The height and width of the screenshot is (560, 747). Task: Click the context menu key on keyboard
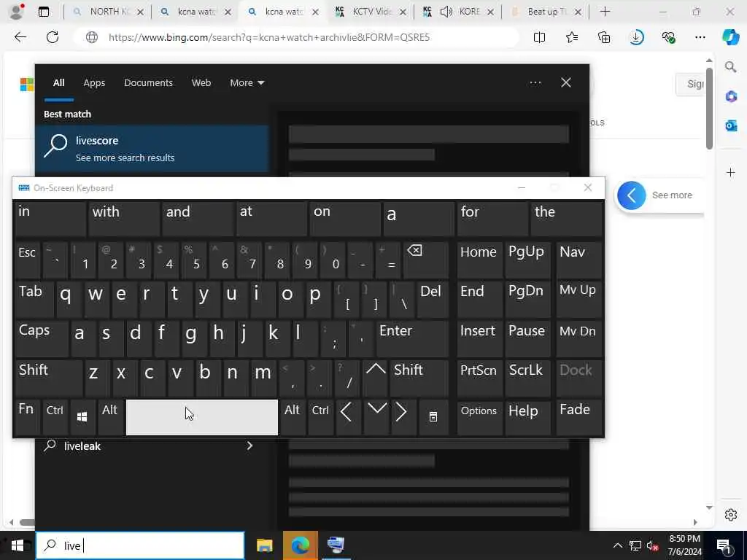(433, 416)
